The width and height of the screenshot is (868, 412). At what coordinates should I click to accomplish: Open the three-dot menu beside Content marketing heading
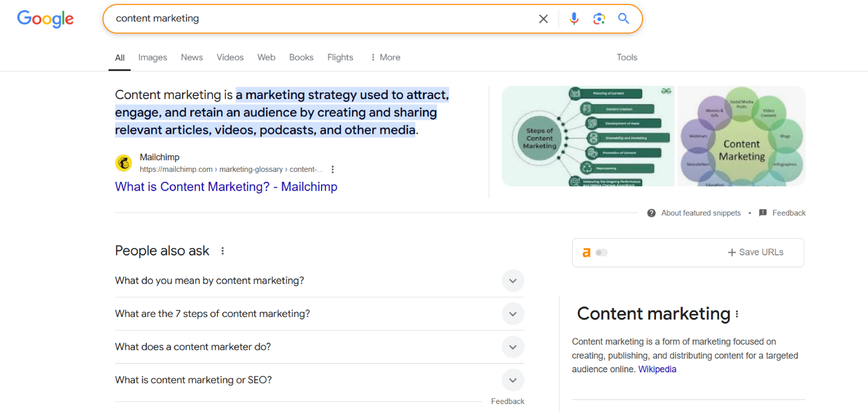click(736, 314)
